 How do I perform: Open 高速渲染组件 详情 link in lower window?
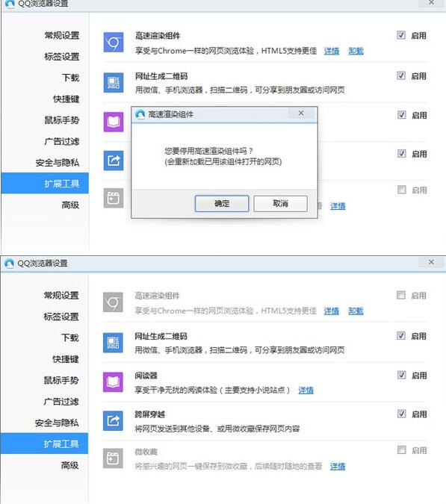tap(331, 311)
